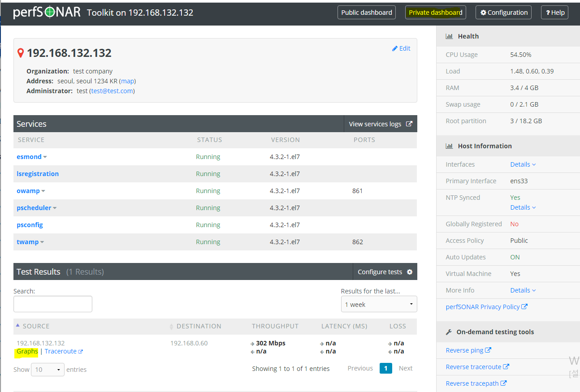Click the pencil Edit icon
Screen dimensions: 580x392
pos(395,48)
